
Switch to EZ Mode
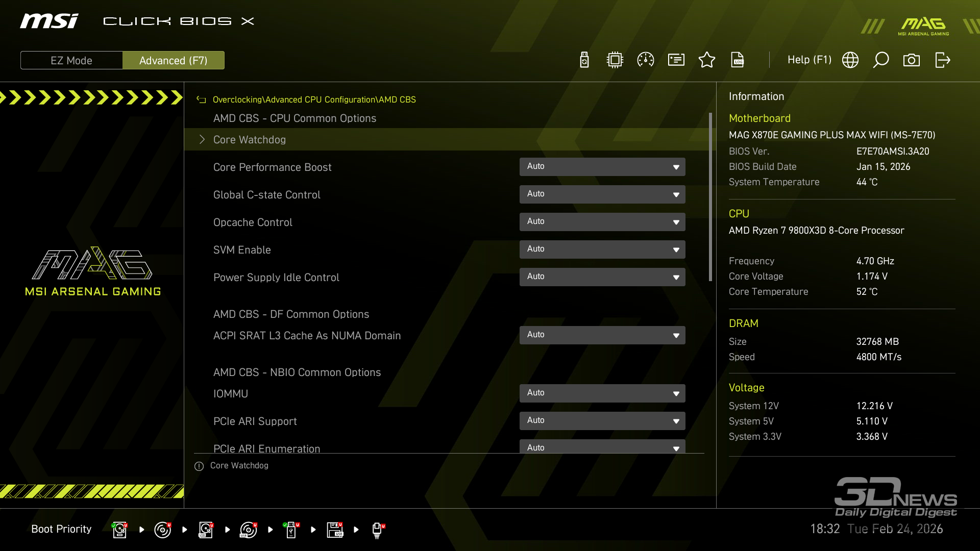(71, 60)
